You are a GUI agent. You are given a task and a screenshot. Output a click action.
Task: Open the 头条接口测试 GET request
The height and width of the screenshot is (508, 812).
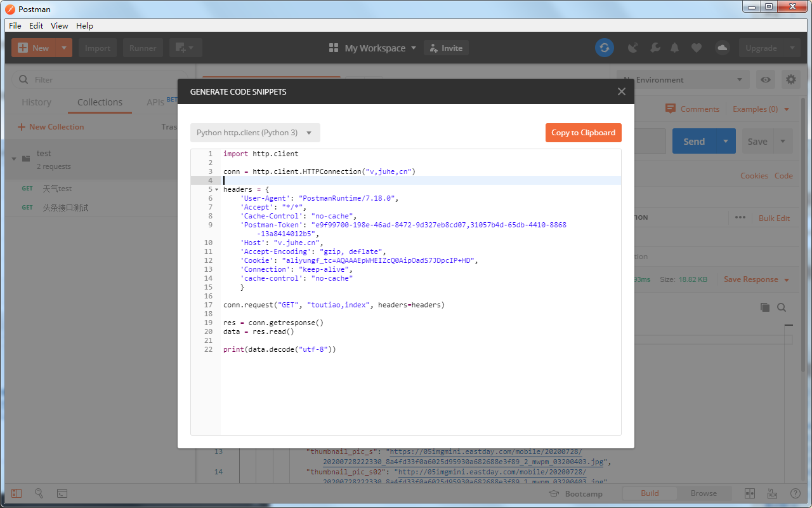pyautogui.click(x=65, y=208)
